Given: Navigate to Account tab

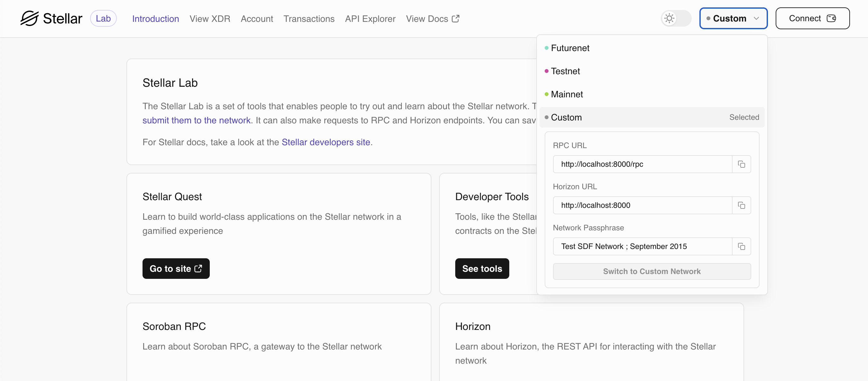Looking at the screenshot, I should (257, 18).
